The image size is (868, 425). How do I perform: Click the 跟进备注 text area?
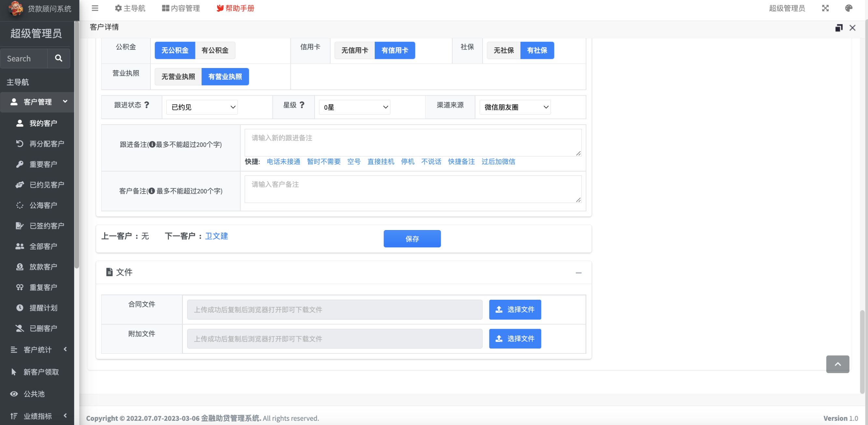413,143
